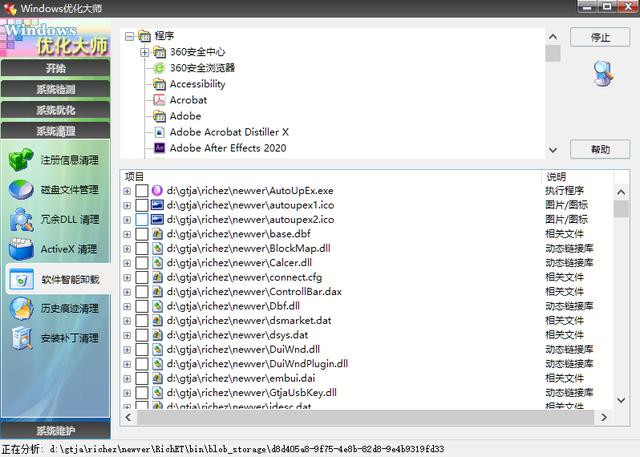Screen dimensions: 640x457
Task: Check the dsmarket.dat checkbox
Action: click(x=142, y=321)
